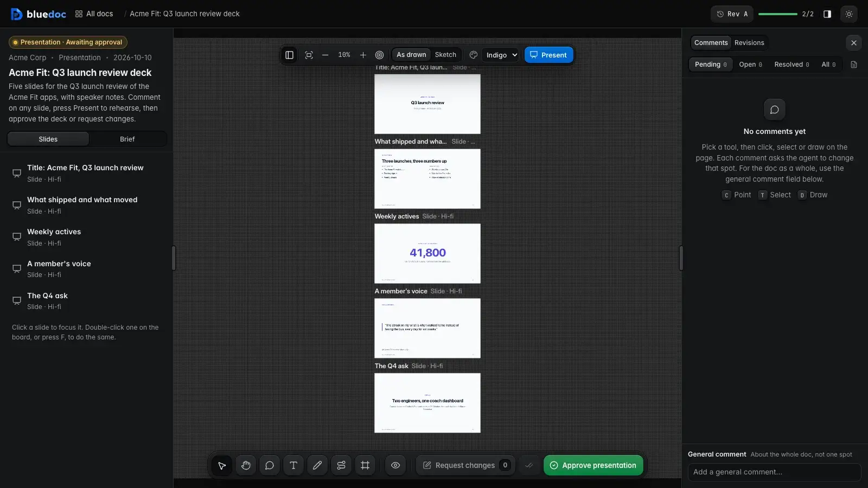
Task: Select the pencil draw tool
Action: point(317,465)
